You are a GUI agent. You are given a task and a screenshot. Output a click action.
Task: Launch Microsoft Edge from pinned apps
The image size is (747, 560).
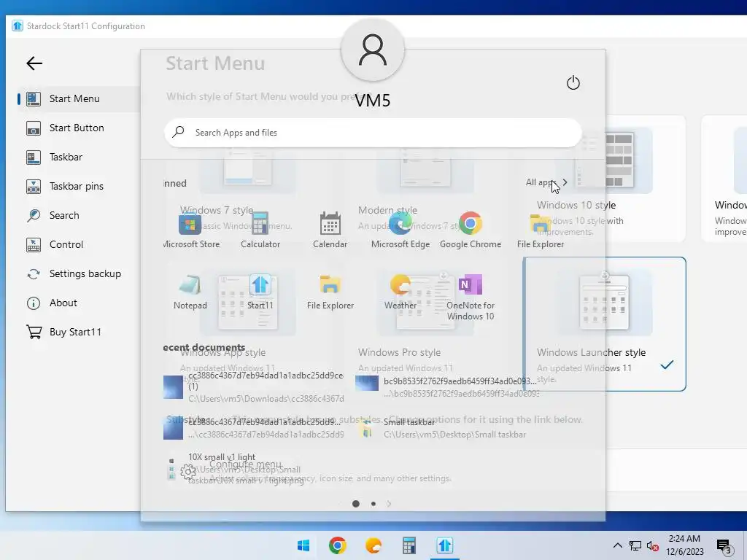400,231
